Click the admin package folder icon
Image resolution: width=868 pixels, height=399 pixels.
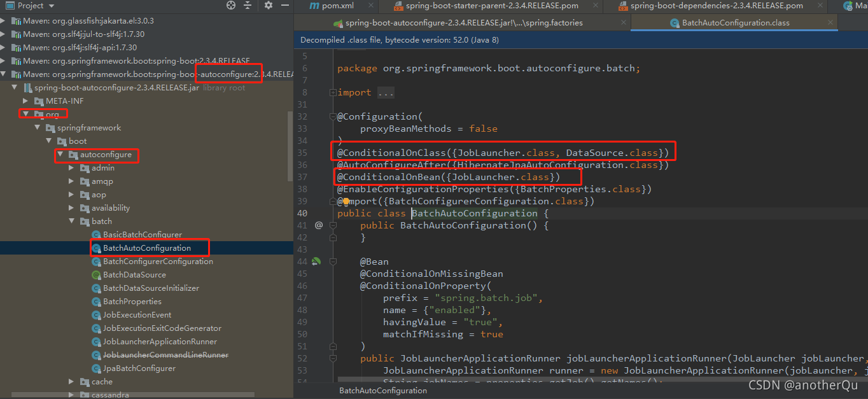pos(85,167)
